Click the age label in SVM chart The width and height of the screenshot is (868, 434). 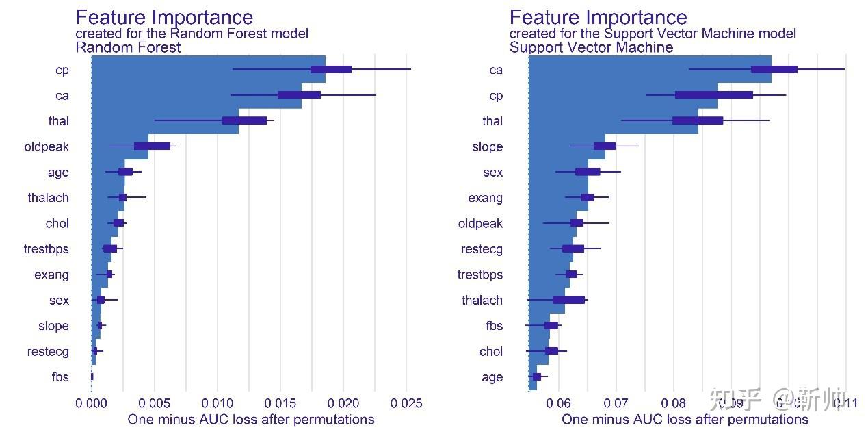coord(492,377)
